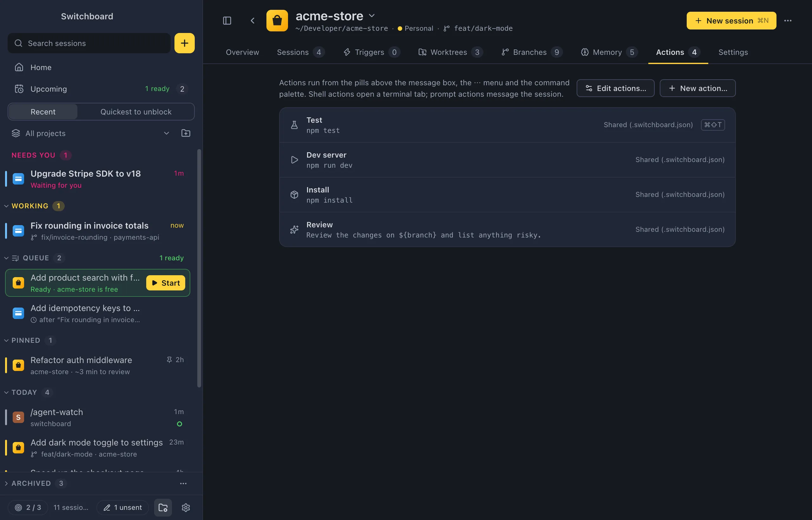Click the acme-store shopping bag project icon
812x520 pixels.
[x=277, y=21]
